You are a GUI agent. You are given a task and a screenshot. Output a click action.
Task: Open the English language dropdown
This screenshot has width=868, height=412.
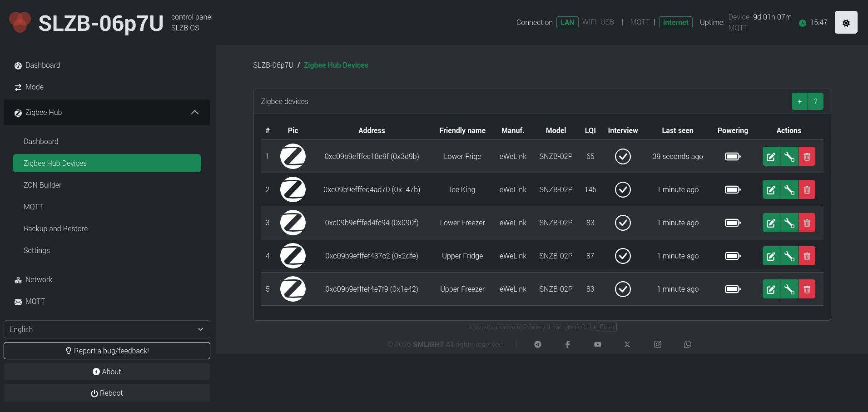pos(107,329)
